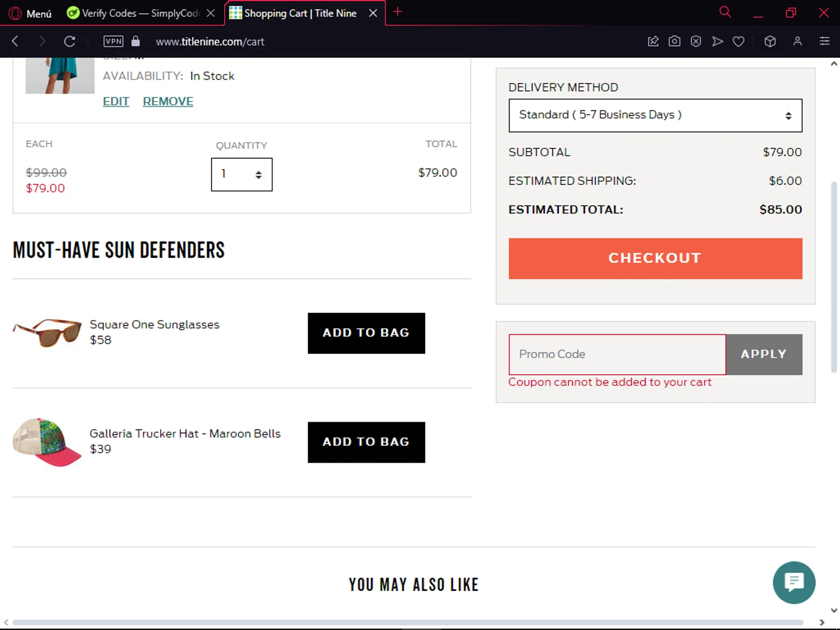The height and width of the screenshot is (630, 840).
Task: Open the edit page share icon
Action: point(653,41)
